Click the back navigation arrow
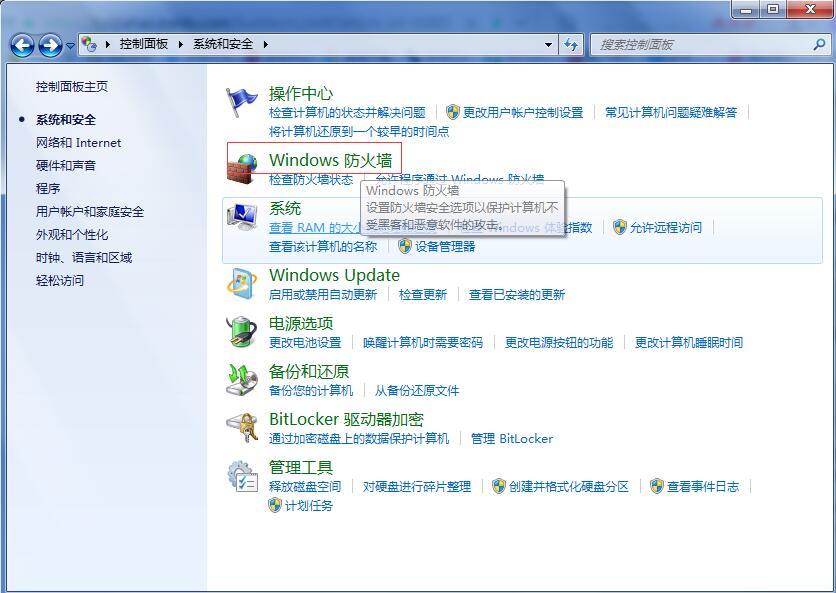This screenshot has width=836, height=593. point(22,44)
